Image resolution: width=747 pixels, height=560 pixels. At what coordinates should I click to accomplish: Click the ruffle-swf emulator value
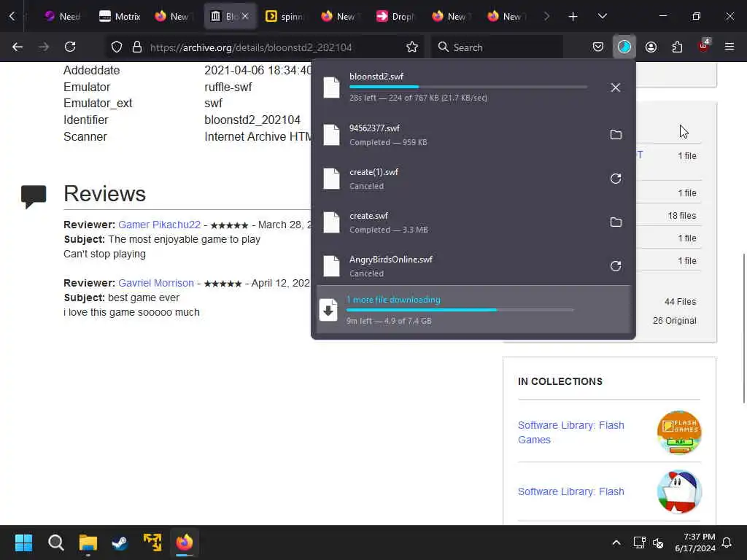click(x=228, y=87)
